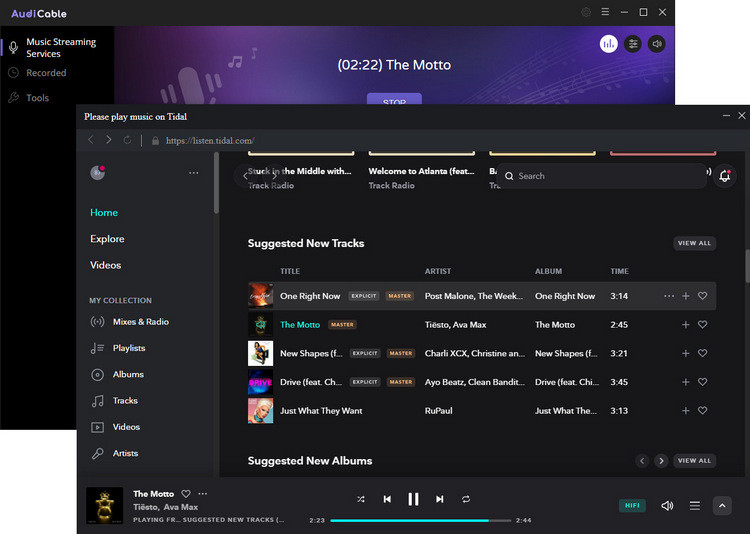This screenshot has height=534, width=750.
Task: Change HIFI streaming quality
Action: coord(632,506)
